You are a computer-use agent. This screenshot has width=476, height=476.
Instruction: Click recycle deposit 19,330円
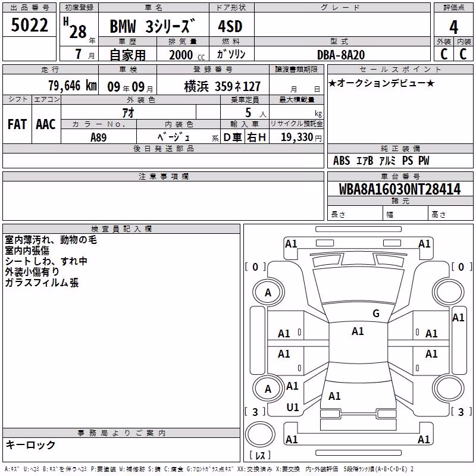tap(301, 137)
